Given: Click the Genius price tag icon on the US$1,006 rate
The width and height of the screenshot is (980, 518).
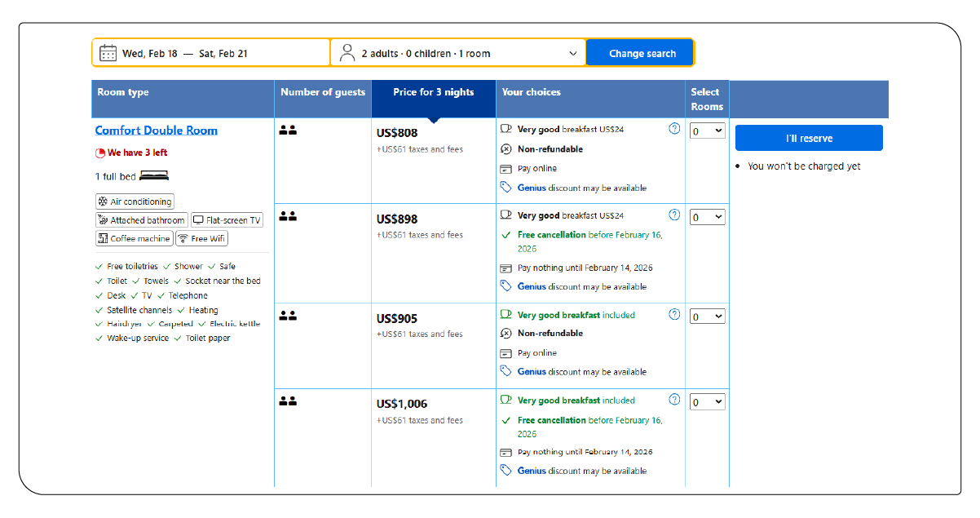Looking at the screenshot, I should coord(504,470).
